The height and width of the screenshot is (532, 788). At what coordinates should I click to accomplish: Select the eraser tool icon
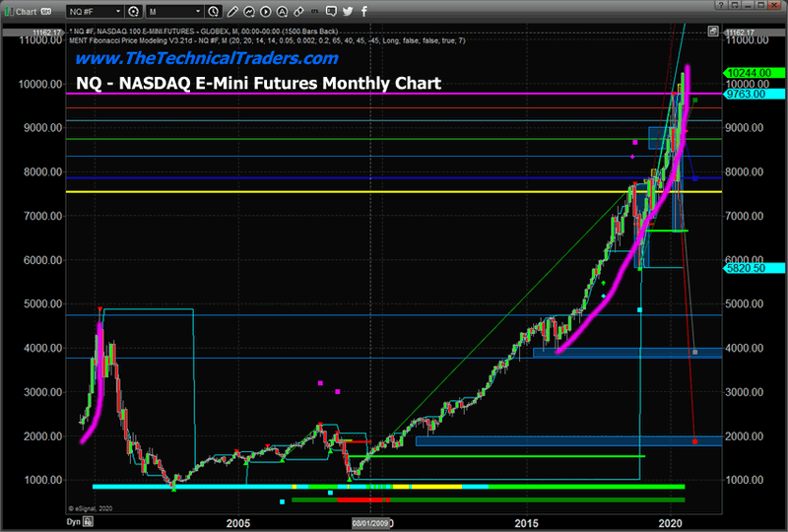(x=298, y=11)
